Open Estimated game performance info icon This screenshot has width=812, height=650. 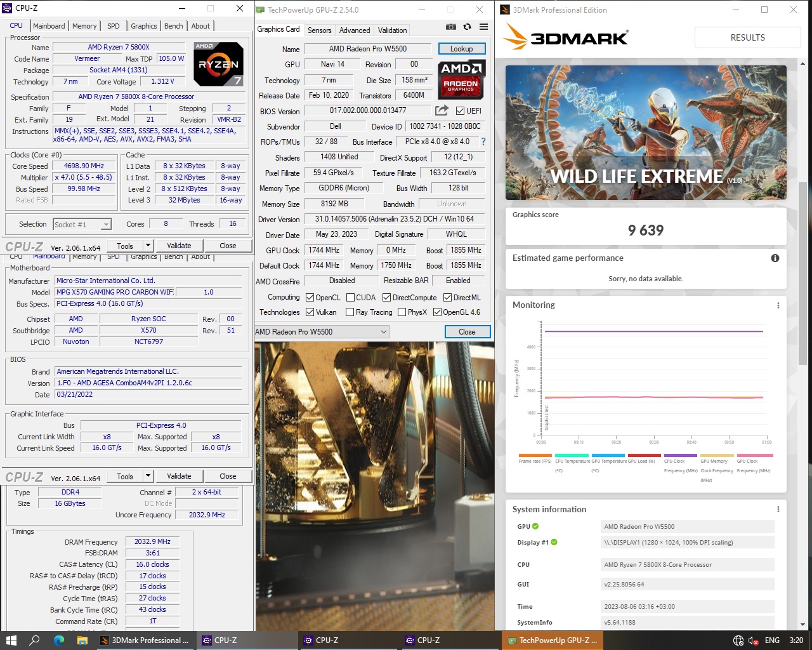tap(775, 258)
